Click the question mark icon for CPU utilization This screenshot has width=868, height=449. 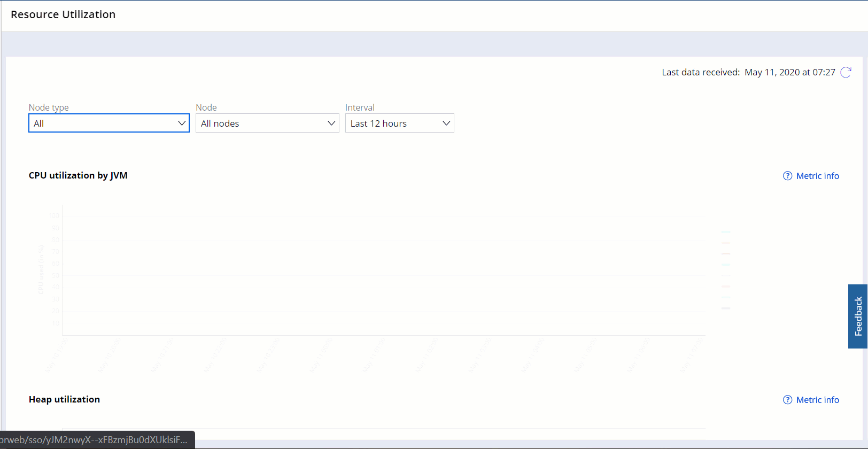point(787,176)
